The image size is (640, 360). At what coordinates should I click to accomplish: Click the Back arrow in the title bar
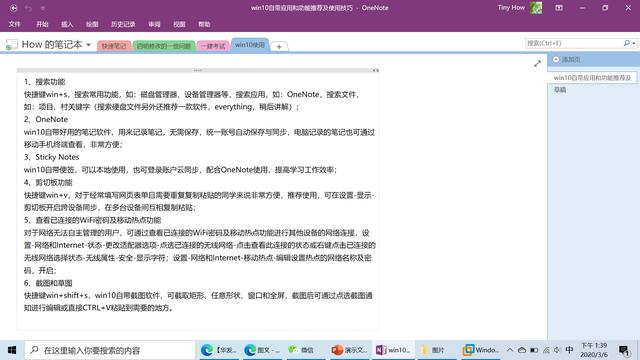point(13,8)
